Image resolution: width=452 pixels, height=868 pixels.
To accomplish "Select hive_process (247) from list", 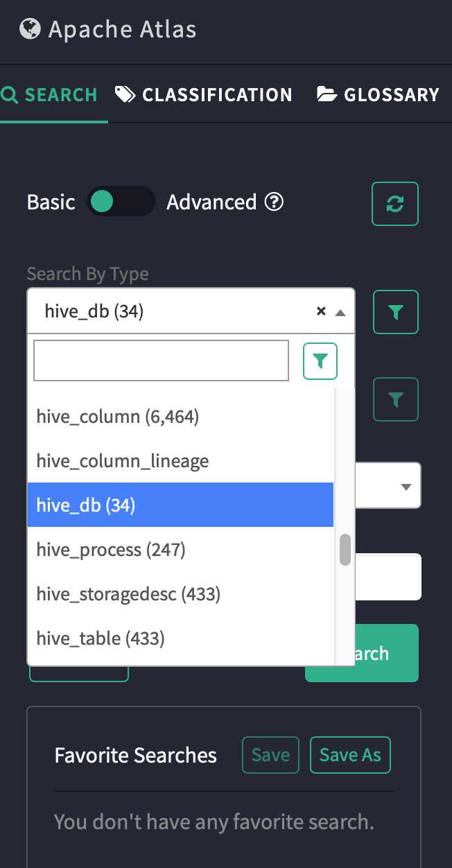I will coord(180,550).
